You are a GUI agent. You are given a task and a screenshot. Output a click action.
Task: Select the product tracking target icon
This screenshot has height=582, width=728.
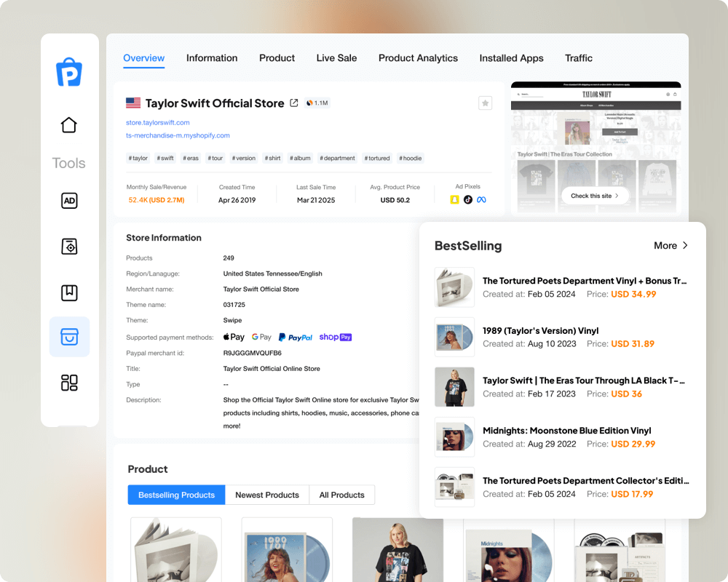pyautogui.click(x=69, y=247)
